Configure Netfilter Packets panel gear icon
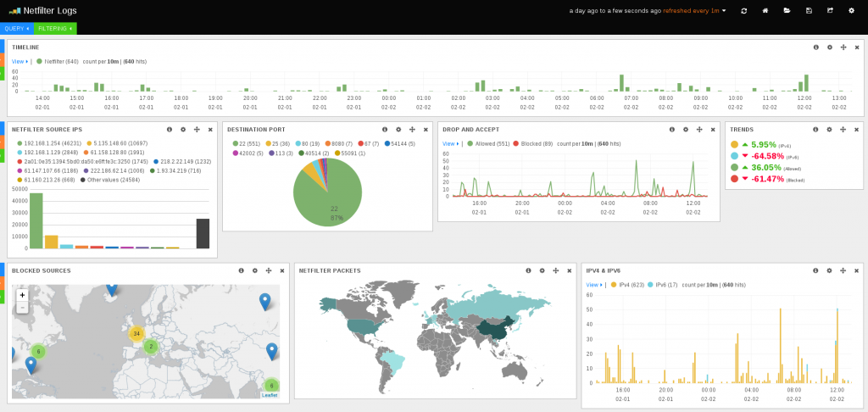 [542, 270]
